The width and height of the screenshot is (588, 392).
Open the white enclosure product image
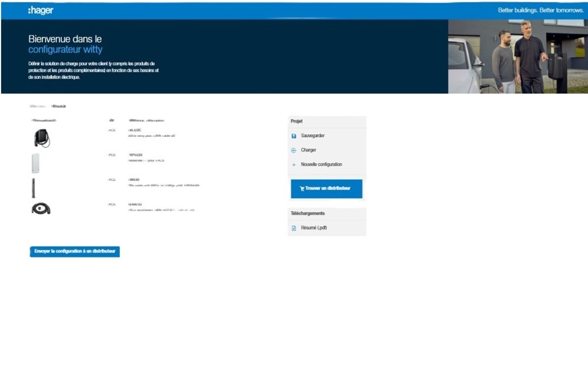[x=35, y=163]
